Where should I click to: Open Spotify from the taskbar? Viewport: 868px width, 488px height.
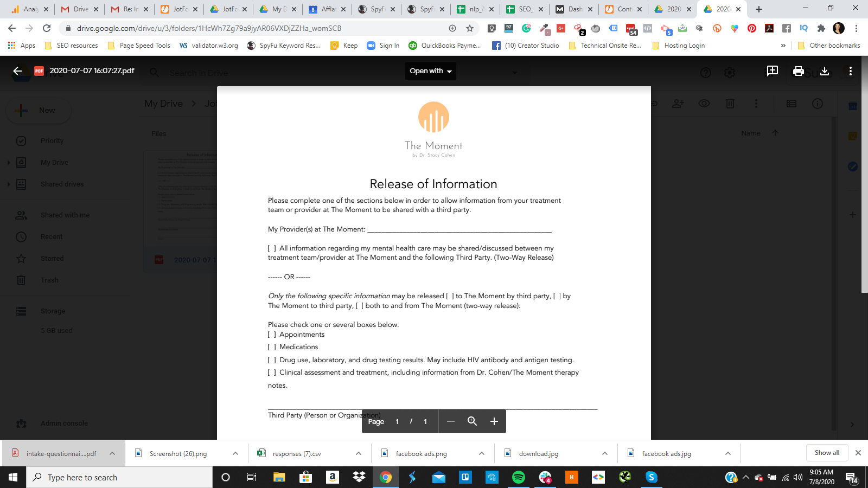click(x=519, y=477)
